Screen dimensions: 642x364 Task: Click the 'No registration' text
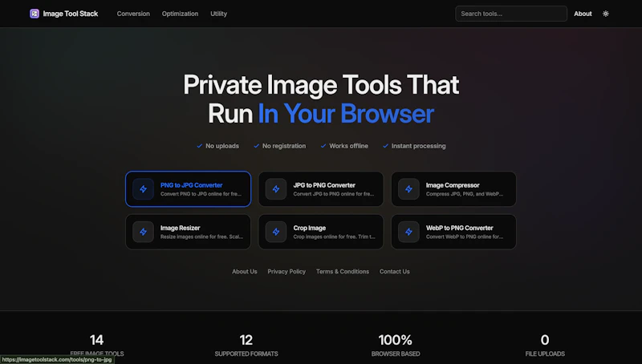point(284,146)
